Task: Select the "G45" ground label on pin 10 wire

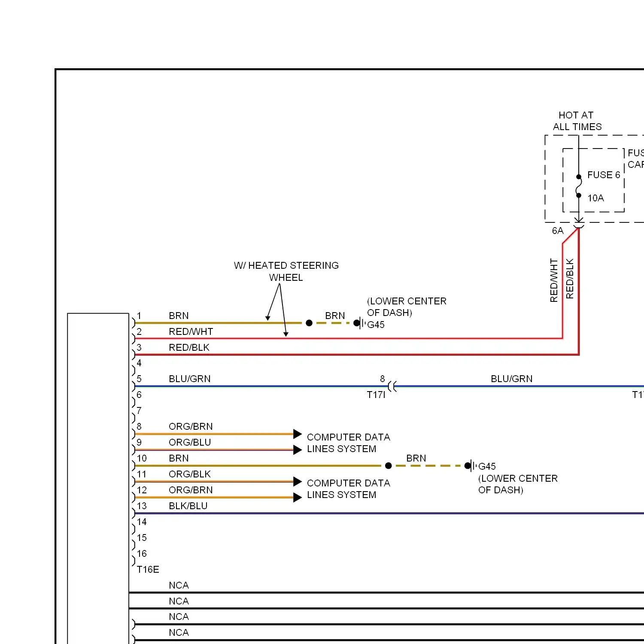Action: coord(487,467)
